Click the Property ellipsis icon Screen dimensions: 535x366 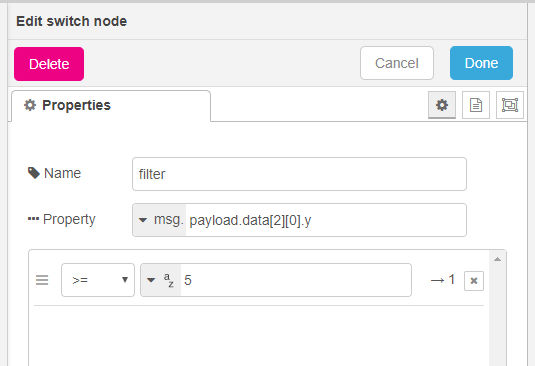(x=33, y=219)
